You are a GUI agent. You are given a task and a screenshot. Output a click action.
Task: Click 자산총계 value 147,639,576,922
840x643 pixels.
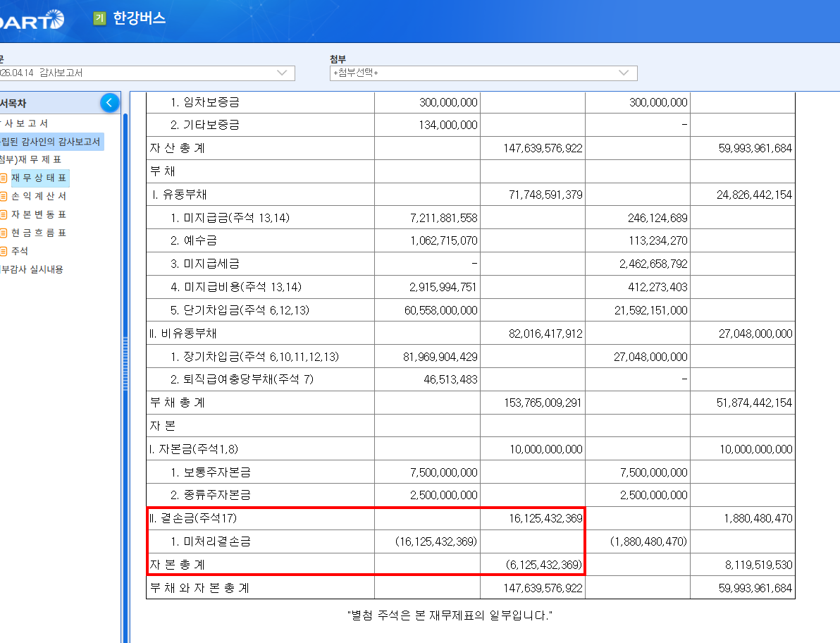coord(543,149)
